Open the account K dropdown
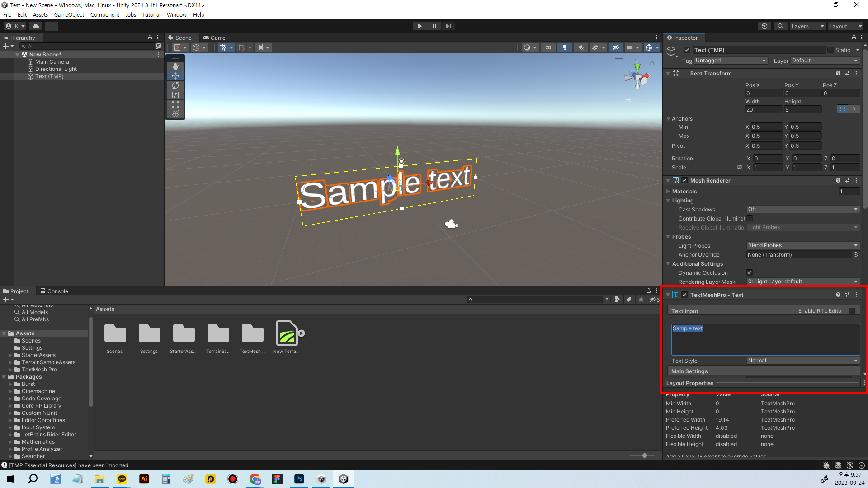Screen dimensions: 868x488 (15, 26)
